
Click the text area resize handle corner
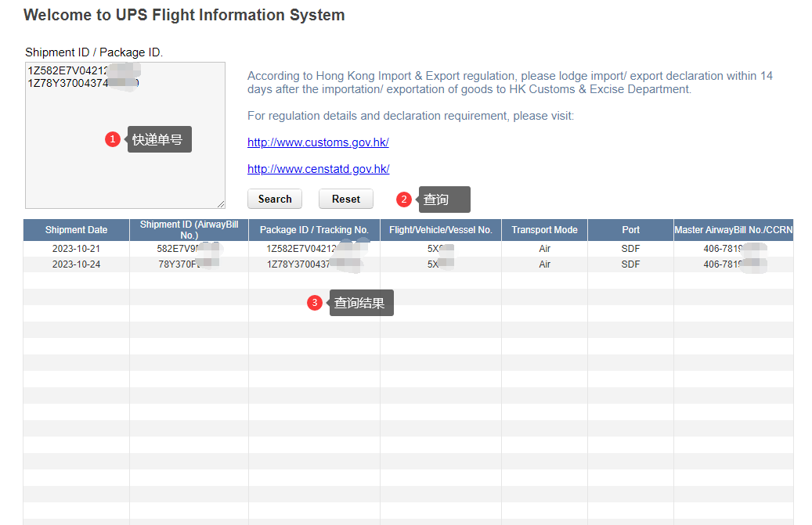pyautogui.click(x=221, y=204)
